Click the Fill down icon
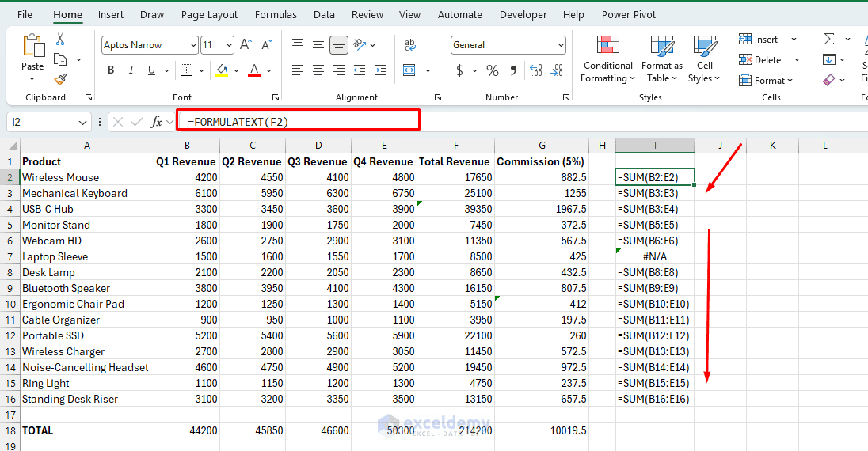Screen dimensions: 868x451 (x=829, y=59)
